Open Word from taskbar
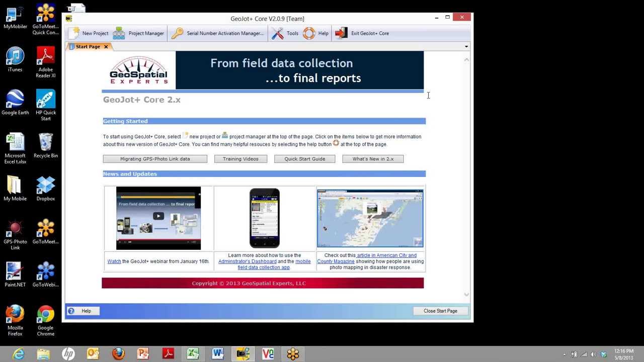Image resolution: width=644 pixels, height=362 pixels. [218, 354]
